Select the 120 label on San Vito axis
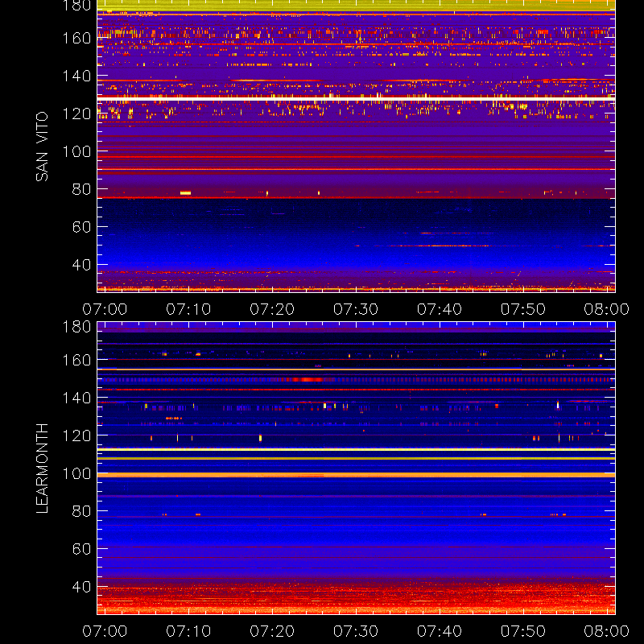The image size is (644, 644). (76, 114)
